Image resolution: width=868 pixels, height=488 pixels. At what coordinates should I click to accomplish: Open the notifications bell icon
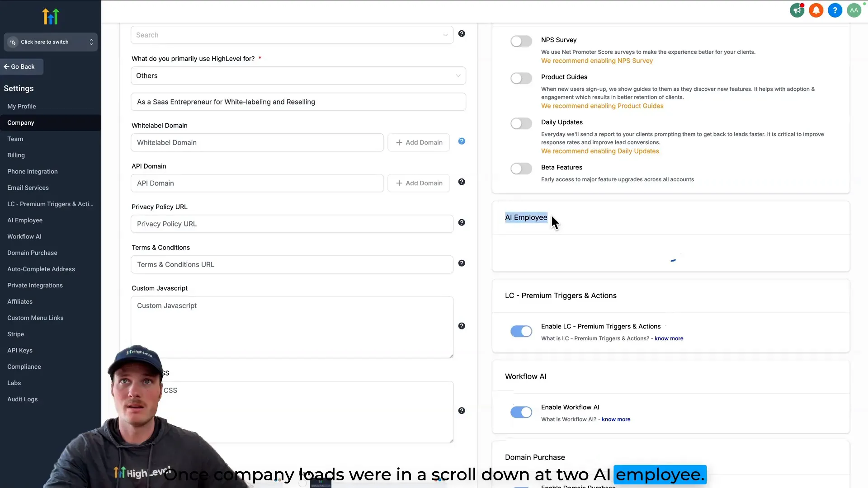pos(816,10)
